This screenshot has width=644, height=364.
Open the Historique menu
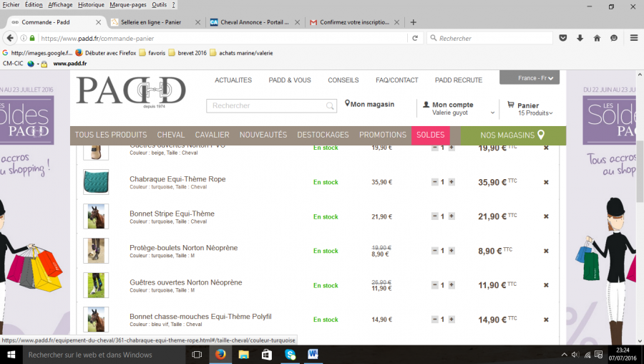(91, 4)
